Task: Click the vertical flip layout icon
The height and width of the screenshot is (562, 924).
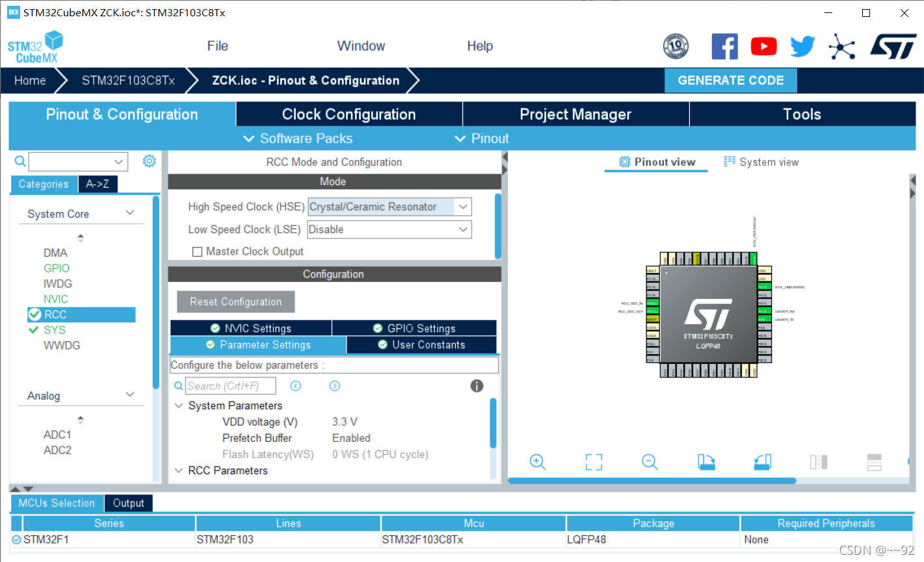Action: coord(819,462)
